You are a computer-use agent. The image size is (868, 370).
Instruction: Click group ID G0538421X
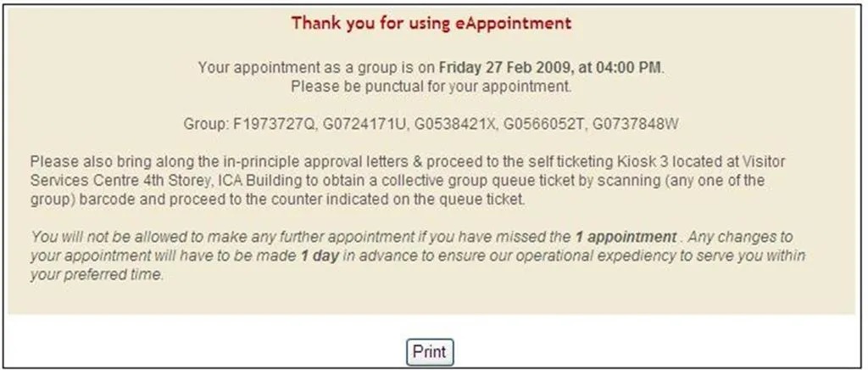(454, 124)
